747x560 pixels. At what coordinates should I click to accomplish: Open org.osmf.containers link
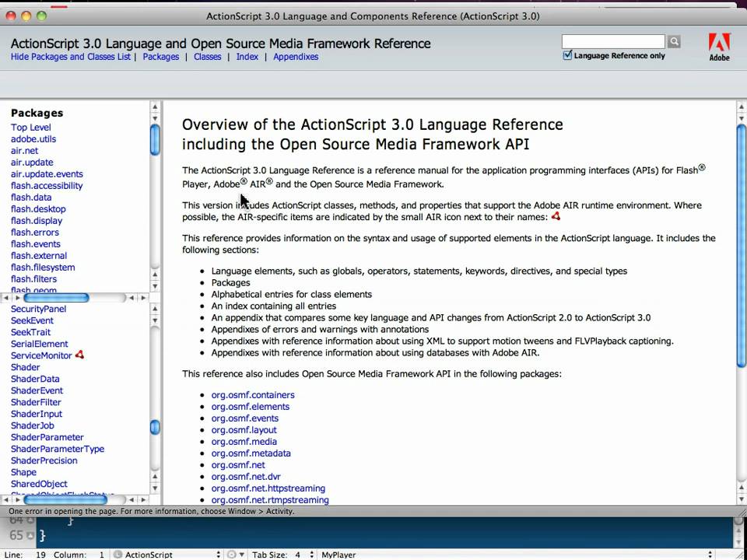click(253, 395)
